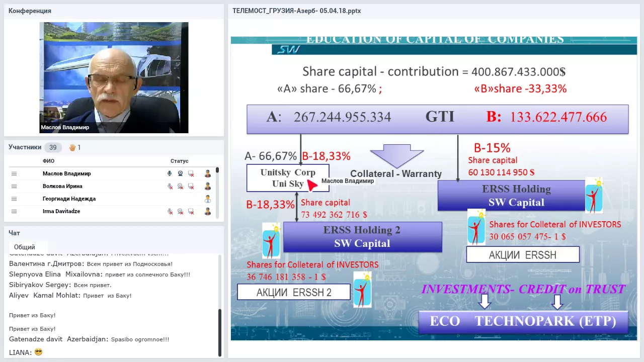Open the menu handle for Маслов Владимир
This screenshot has width=644, height=362.
14,173
